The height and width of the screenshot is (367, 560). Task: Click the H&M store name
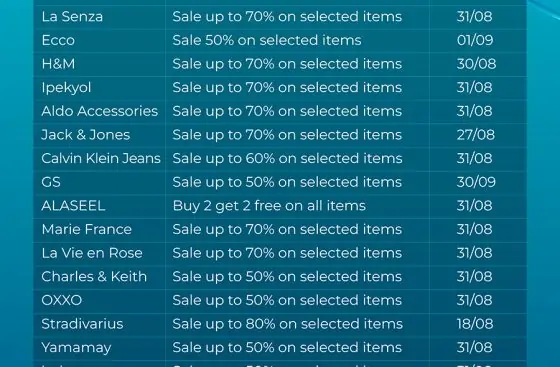point(59,64)
